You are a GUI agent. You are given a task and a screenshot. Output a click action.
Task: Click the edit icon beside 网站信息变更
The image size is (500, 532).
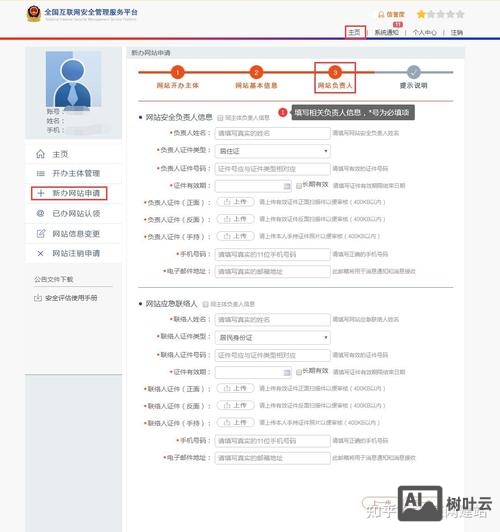(41, 233)
